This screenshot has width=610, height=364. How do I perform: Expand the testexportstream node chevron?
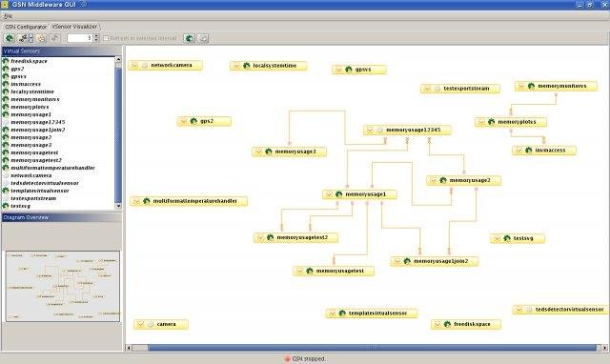pos(427,89)
